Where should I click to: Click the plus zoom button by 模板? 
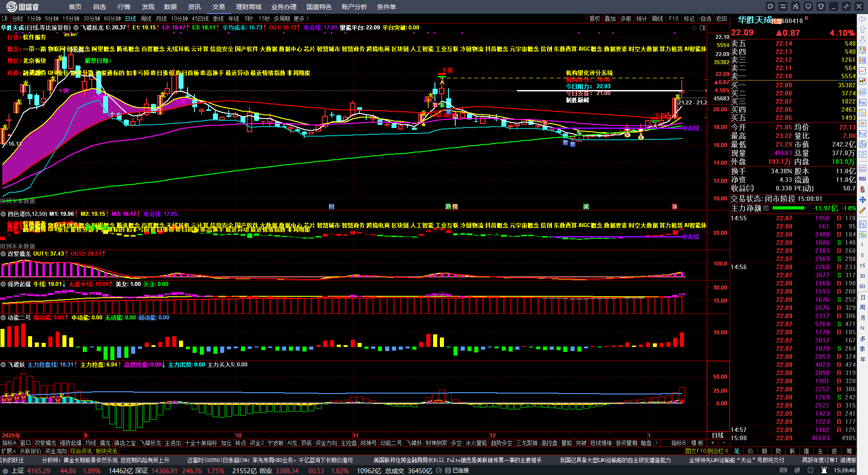(x=713, y=443)
